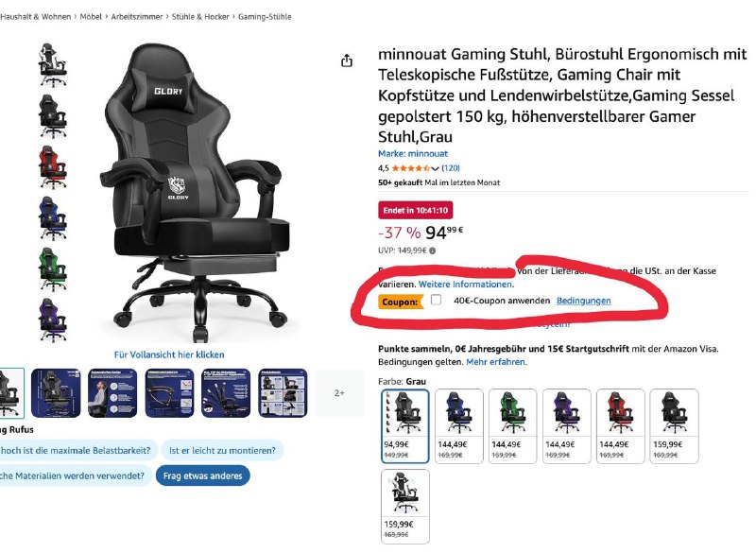The height and width of the screenshot is (553, 756).
Task: Select the green chair color option
Action: (x=512, y=426)
